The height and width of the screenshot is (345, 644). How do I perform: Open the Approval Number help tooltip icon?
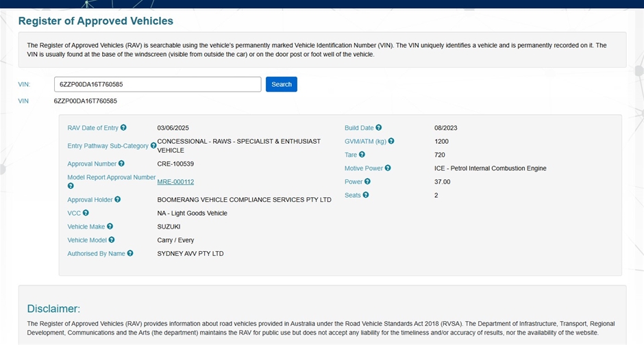(x=121, y=164)
